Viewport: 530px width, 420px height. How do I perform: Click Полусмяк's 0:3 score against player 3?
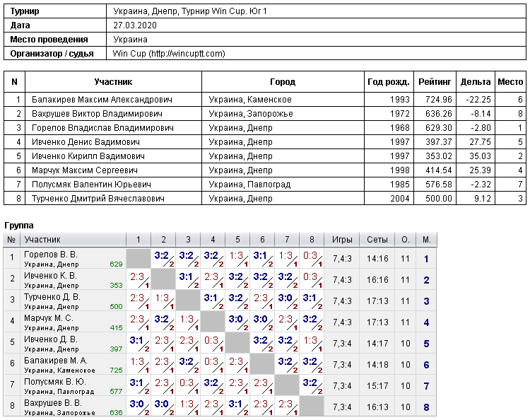pyautogui.click(x=187, y=383)
